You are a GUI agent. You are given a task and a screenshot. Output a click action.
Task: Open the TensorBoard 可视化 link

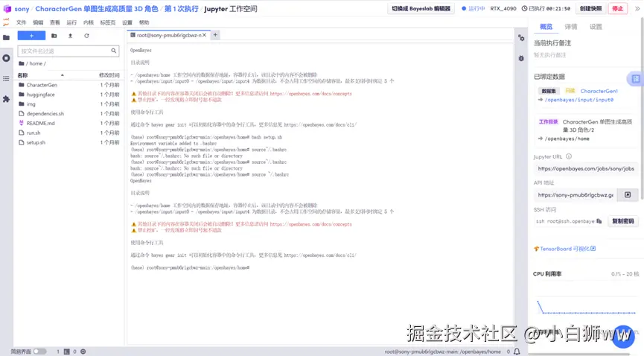point(565,249)
